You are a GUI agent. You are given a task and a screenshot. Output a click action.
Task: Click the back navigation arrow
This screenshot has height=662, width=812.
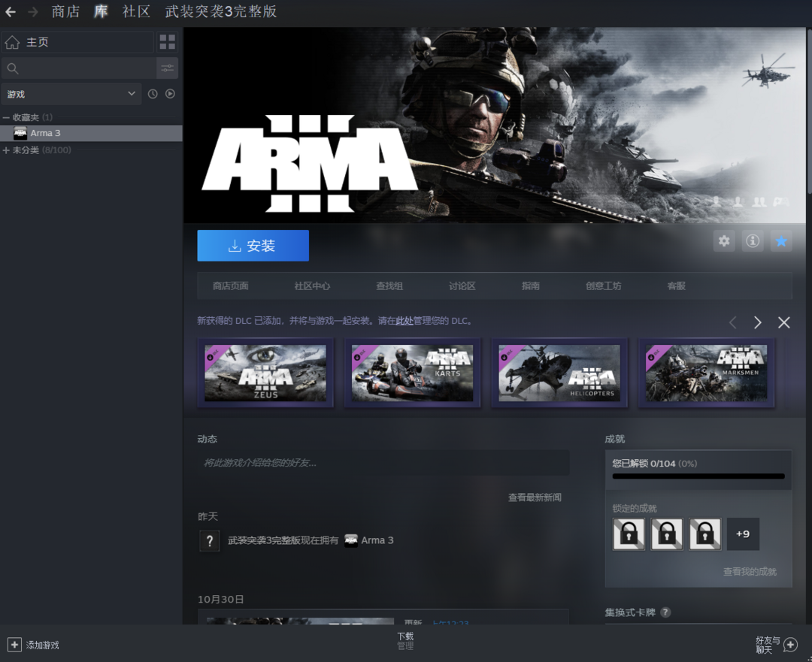tap(11, 12)
